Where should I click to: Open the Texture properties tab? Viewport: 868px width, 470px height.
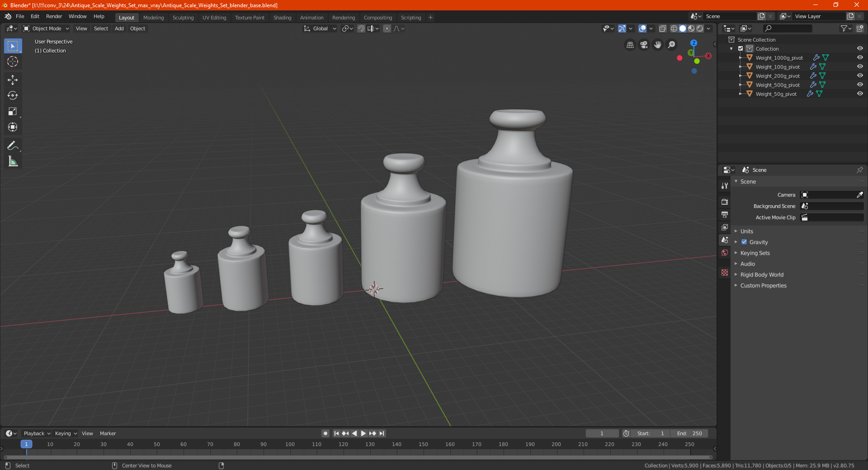(725, 273)
